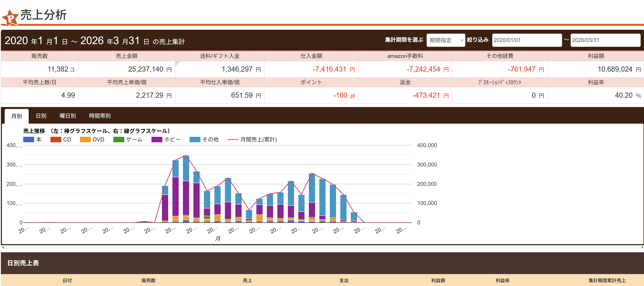Toggle the DVD legend orange swatch

pos(85,140)
